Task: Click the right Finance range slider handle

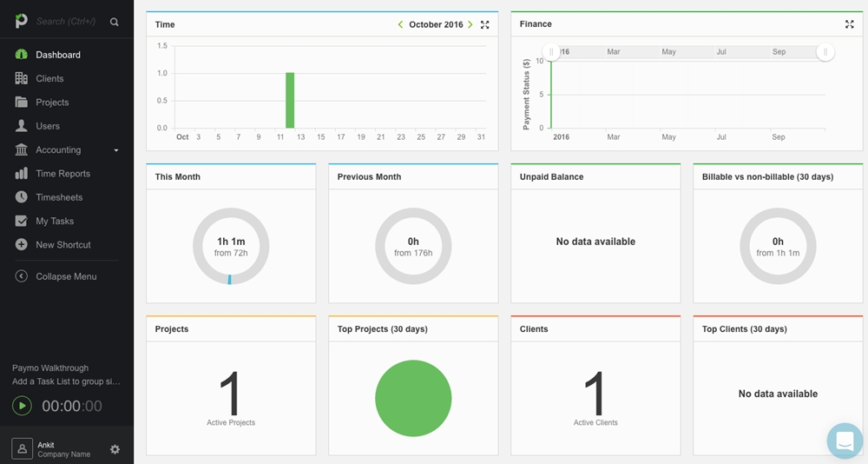Action: 825,52
